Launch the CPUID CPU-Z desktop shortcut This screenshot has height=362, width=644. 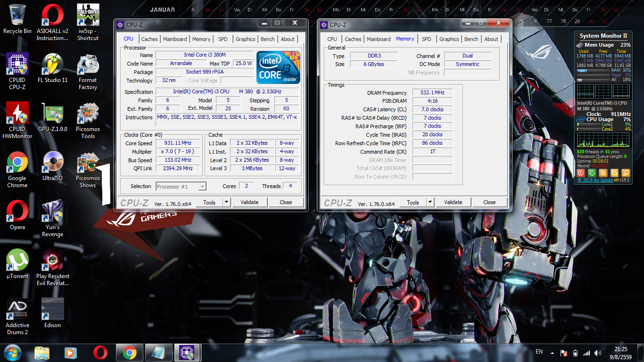coord(17,72)
